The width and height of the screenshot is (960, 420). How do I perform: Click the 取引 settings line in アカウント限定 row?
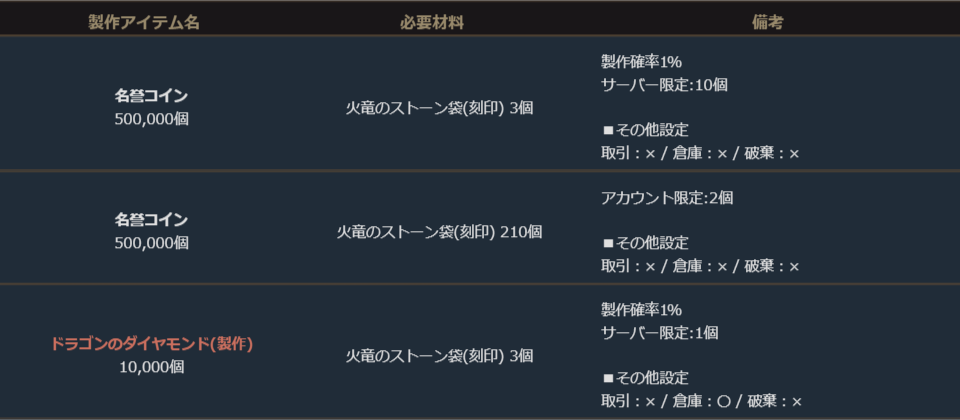point(700,266)
